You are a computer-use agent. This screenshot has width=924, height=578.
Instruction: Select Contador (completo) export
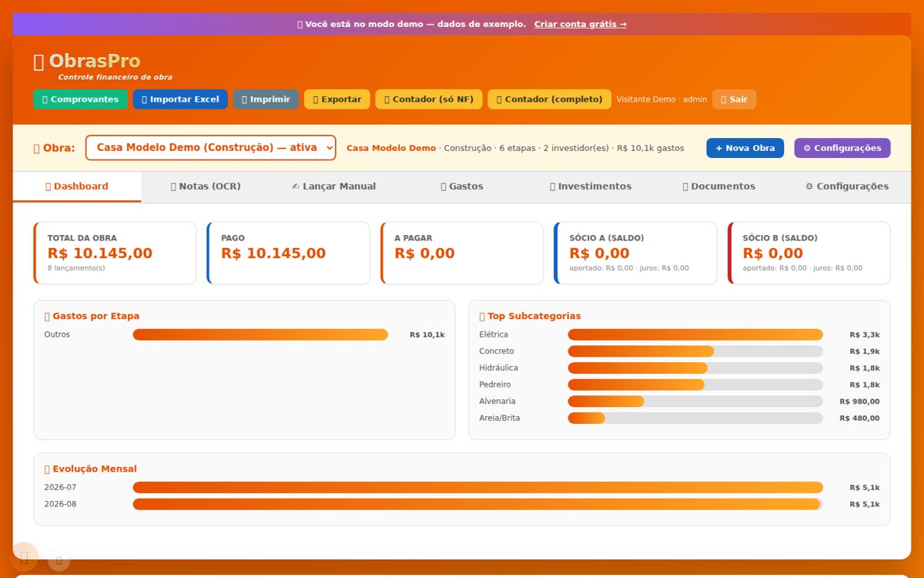click(x=549, y=99)
